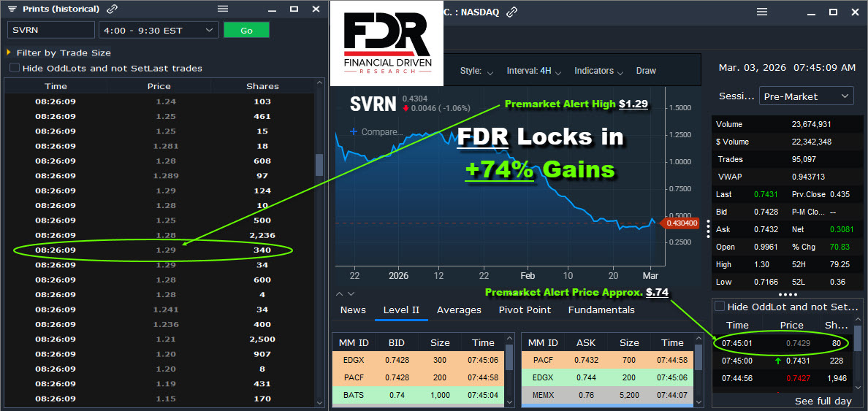The width and height of the screenshot is (868, 411).
Task: Click the See full day link
Action: 823,402
